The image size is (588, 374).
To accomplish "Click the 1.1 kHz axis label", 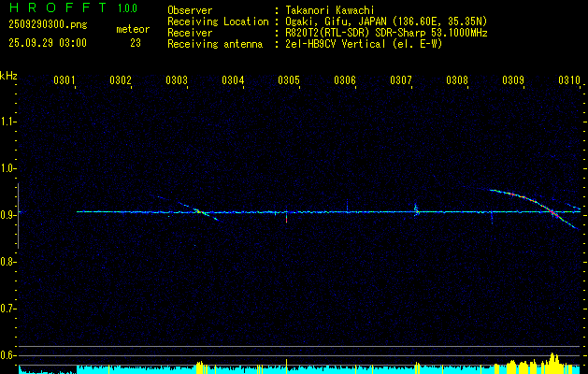I will coord(7,122).
